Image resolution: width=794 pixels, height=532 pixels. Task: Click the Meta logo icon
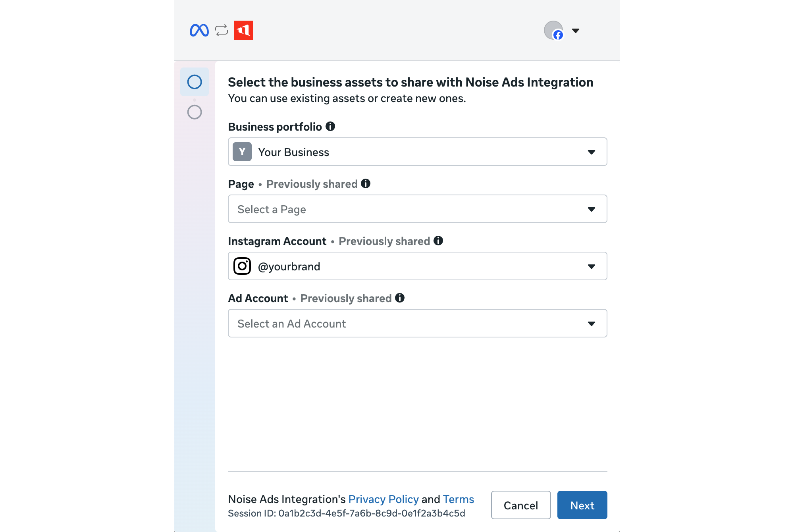coord(199,30)
